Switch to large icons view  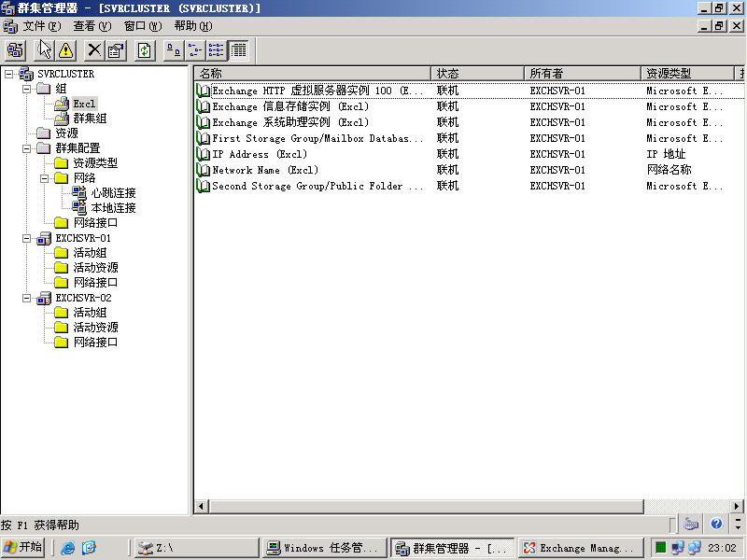coord(173,50)
